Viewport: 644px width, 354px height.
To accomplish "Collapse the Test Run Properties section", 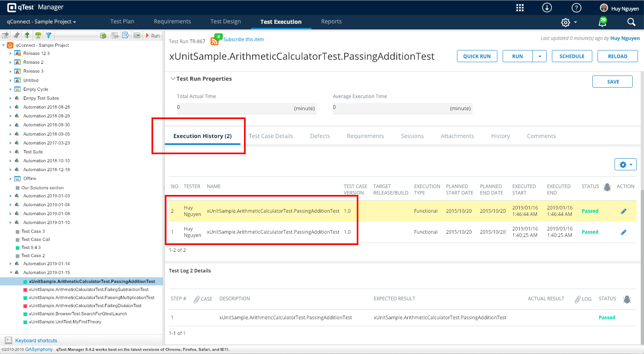I will (173, 79).
